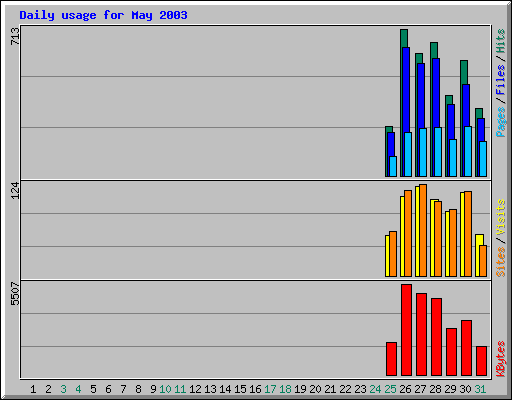
Task: Select the red KBytes bar for day 25
Action: 391,359
